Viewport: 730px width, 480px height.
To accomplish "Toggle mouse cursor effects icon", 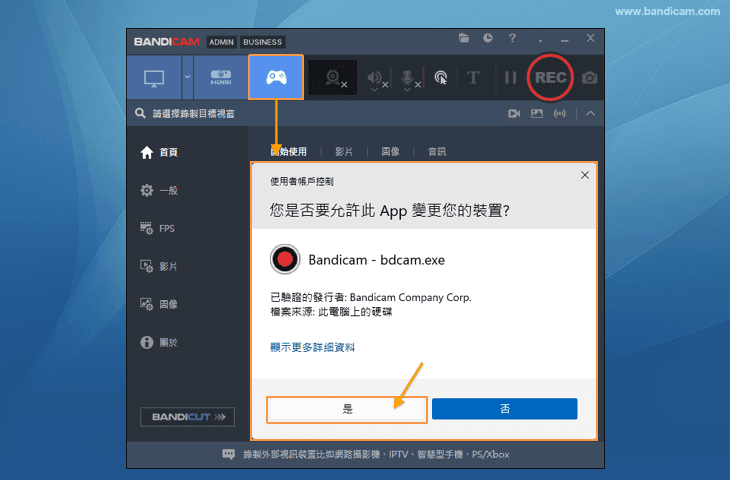I will tap(441, 78).
